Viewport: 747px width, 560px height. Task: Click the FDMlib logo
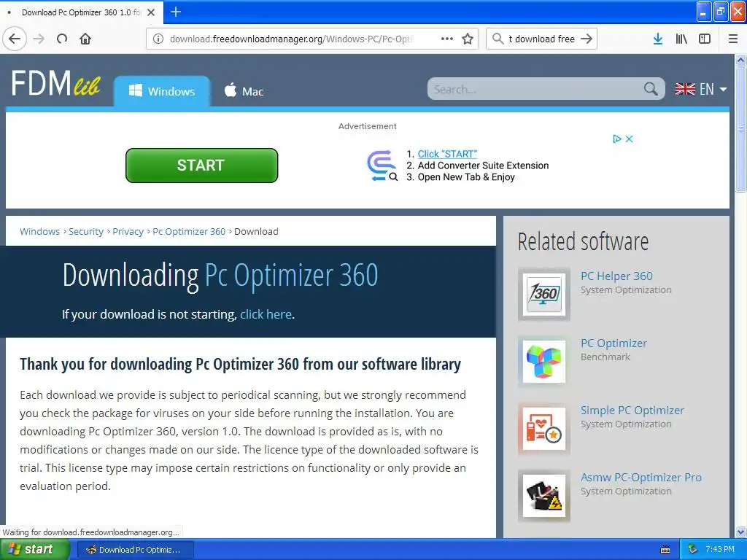(x=56, y=83)
